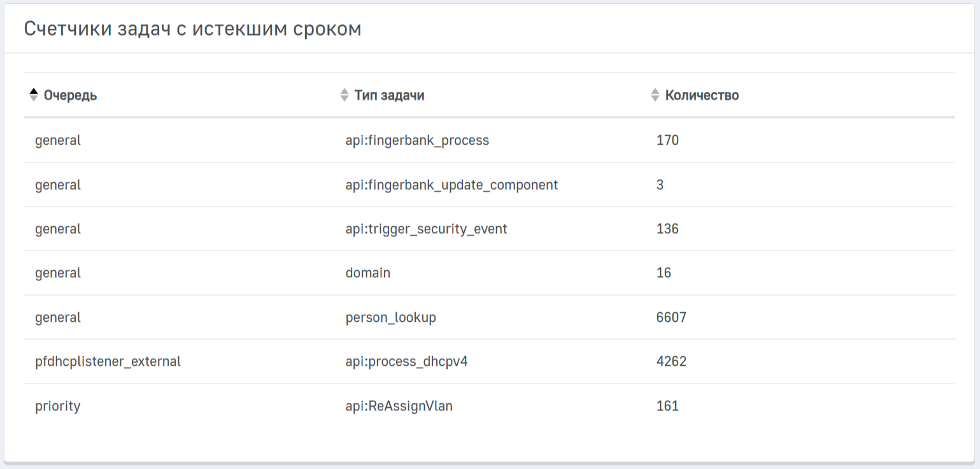Click the count value 4262

pos(671,362)
